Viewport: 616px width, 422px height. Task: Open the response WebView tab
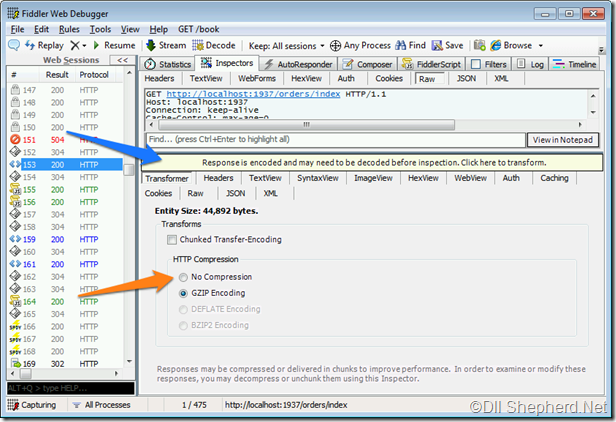470,178
